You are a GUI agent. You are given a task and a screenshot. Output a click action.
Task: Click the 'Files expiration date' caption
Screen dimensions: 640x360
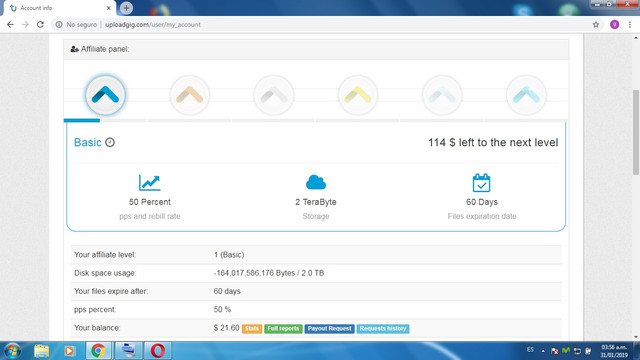pos(482,216)
